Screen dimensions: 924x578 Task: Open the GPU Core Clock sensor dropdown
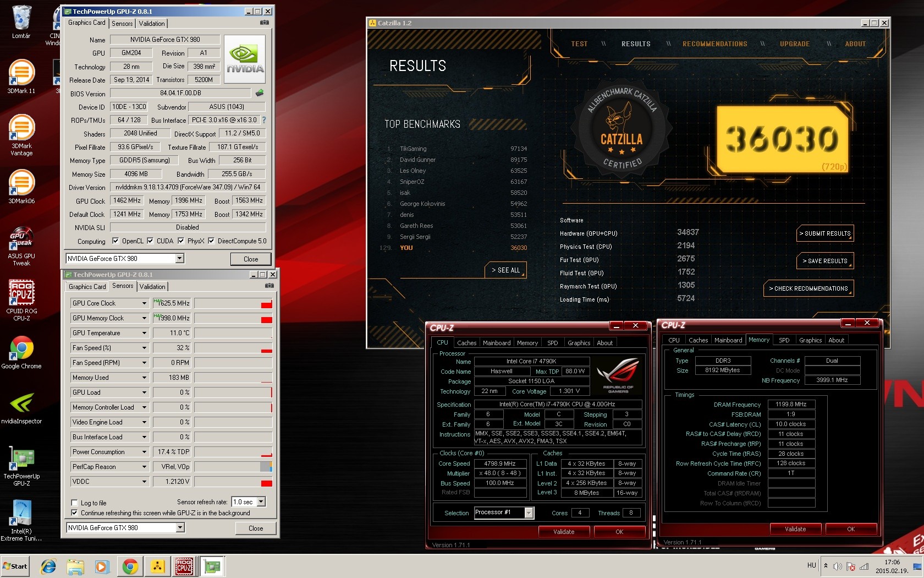[x=144, y=303]
